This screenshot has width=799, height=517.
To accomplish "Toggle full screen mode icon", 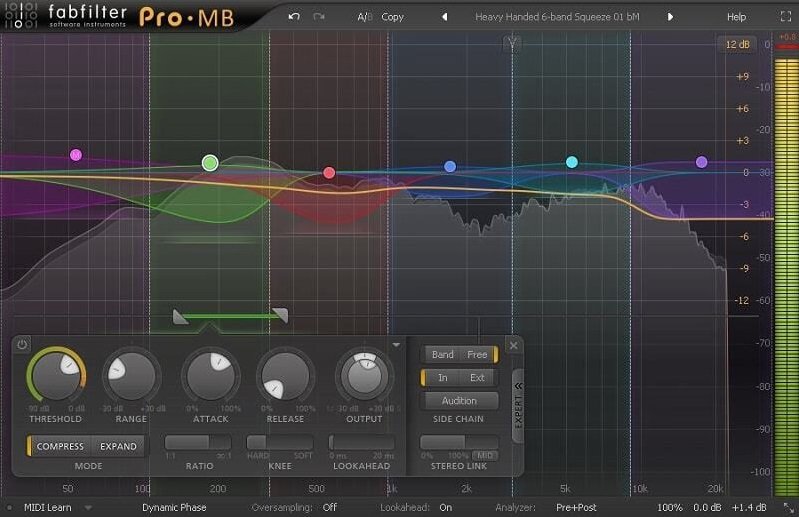I will coord(786,17).
